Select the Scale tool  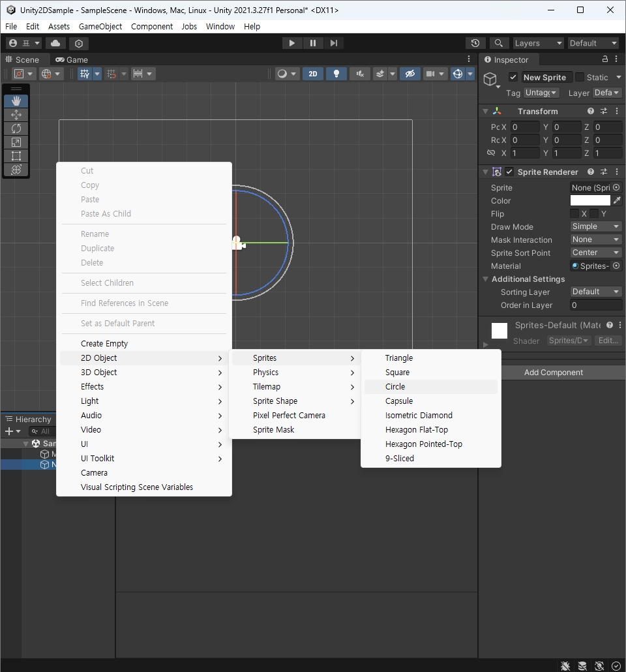pos(16,142)
